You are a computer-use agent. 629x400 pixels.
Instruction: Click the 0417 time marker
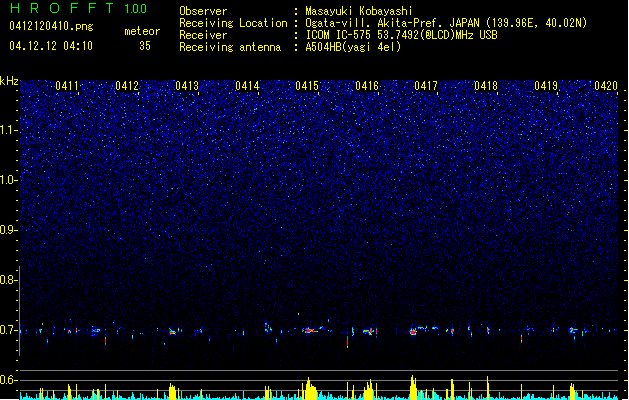426,86
